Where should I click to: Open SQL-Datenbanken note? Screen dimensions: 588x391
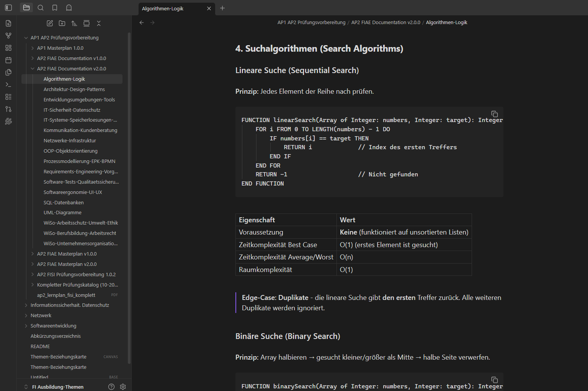(64, 202)
